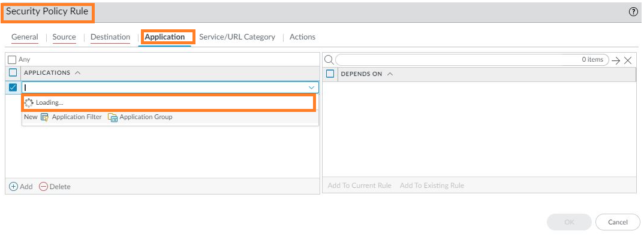Click the right arrow next to search
The width and height of the screenshot is (644, 240).
(x=616, y=60)
